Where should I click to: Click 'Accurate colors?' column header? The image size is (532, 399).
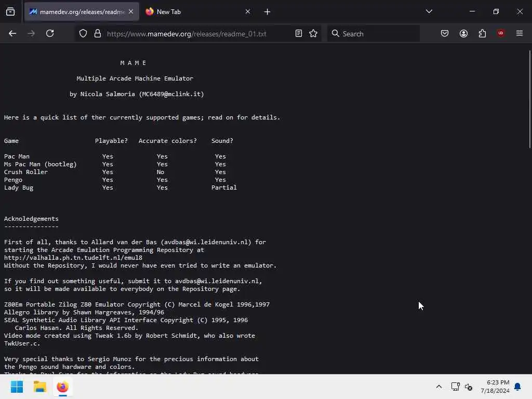coord(168,141)
